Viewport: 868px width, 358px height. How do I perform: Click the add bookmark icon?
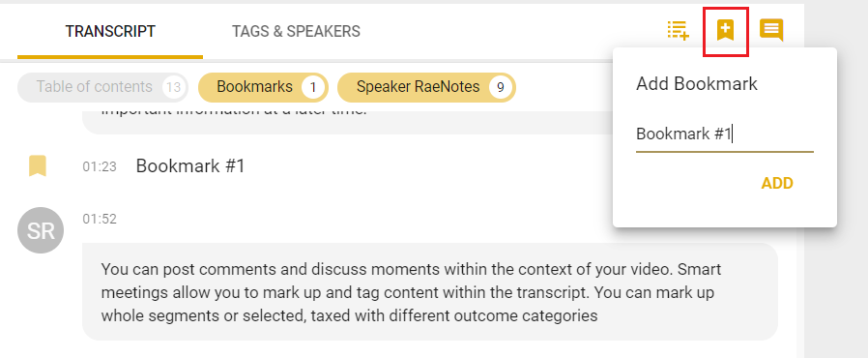click(x=725, y=31)
